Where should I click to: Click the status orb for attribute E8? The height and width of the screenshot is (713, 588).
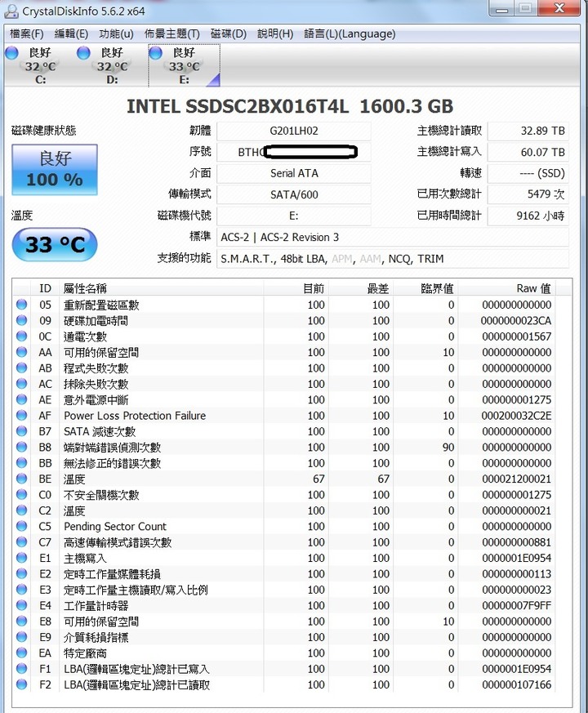point(21,622)
